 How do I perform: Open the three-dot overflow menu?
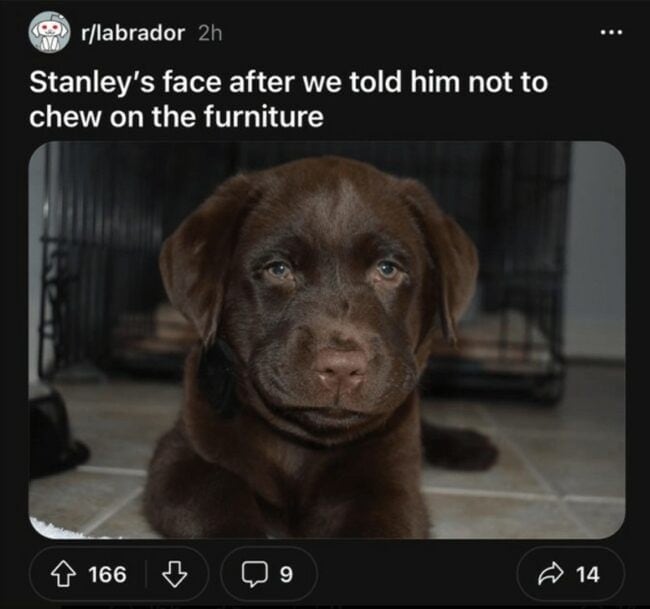[x=612, y=32]
